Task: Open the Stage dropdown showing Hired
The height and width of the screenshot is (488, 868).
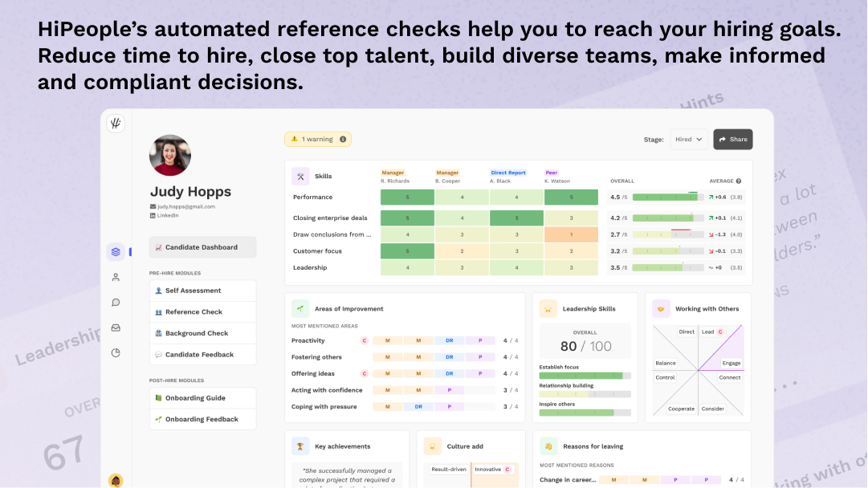Action: [689, 140]
